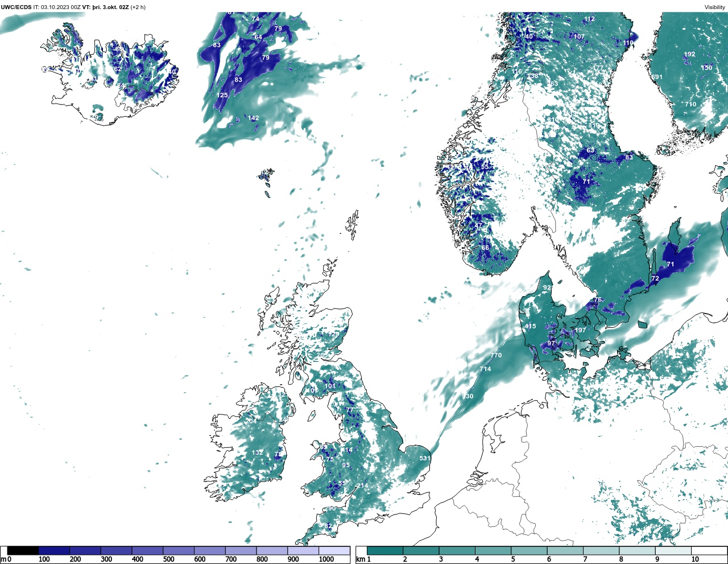Click visibility value '72' near Öland
Viewport: 728px width, 564px height.
(655, 278)
